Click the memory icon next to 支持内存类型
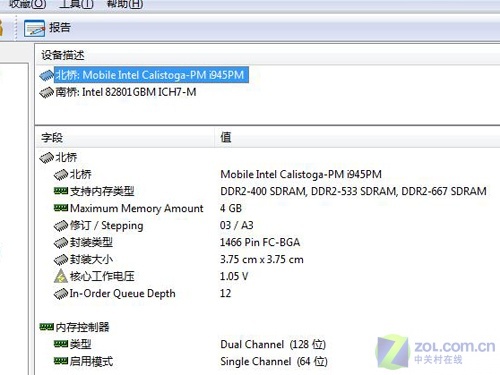500x375 pixels. coord(61,191)
